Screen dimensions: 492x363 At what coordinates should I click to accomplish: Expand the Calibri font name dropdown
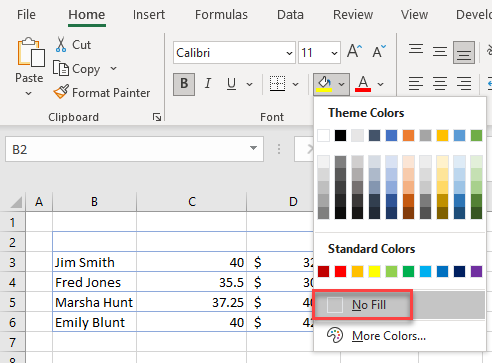click(x=289, y=53)
